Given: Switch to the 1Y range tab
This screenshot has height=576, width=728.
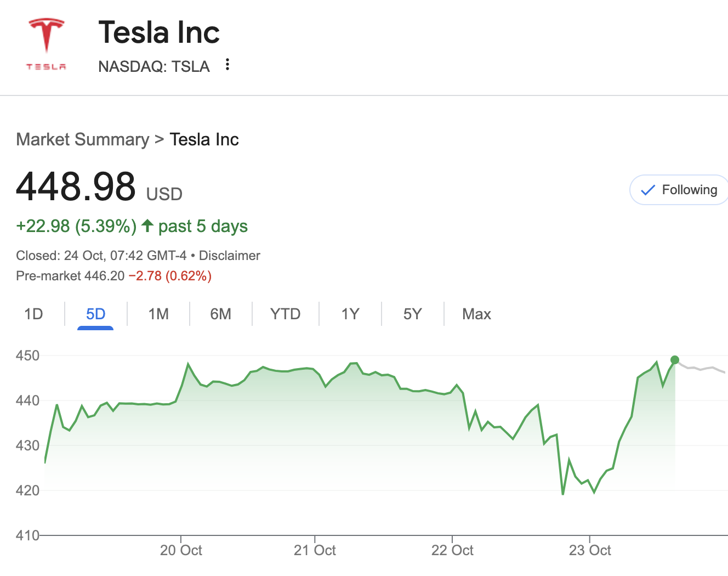Looking at the screenshot, I should click(x=350, y=314).
